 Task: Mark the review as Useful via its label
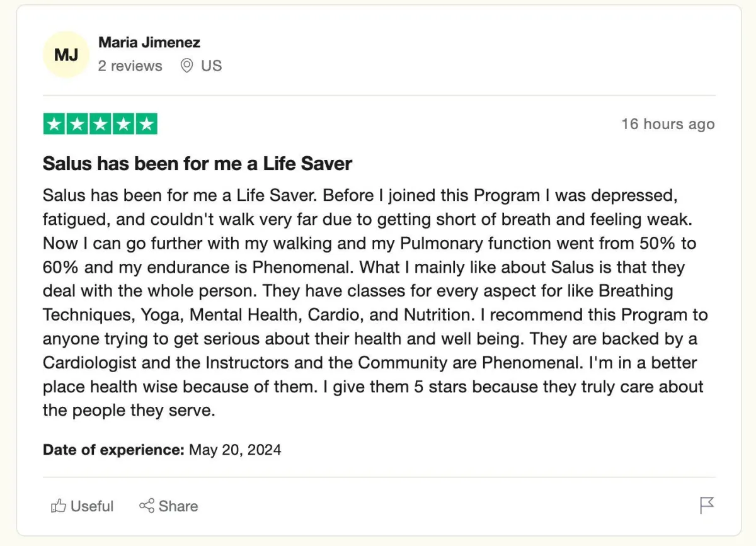(92, 506)
